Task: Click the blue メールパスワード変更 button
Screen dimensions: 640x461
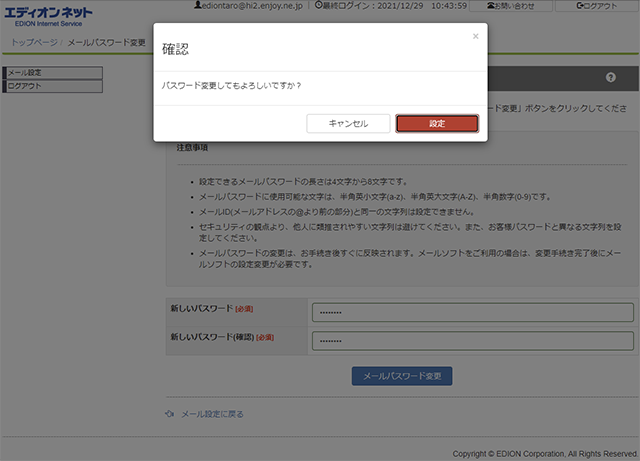Action: tap(402, 376)
